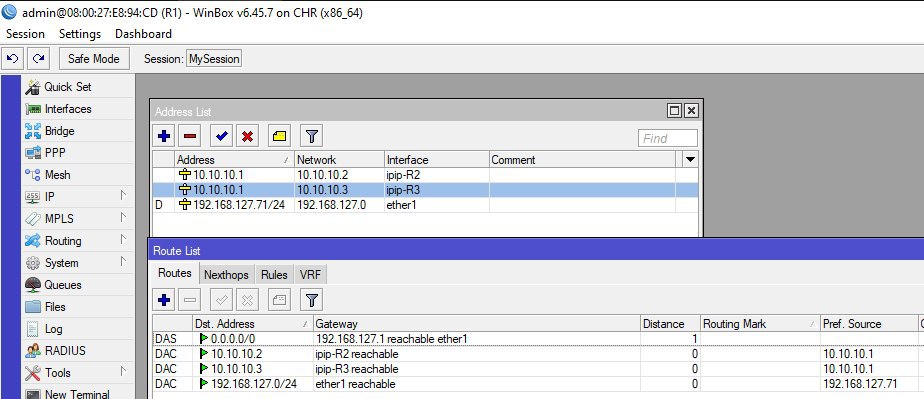Screen dimensions: 924x399
Task: Click the Redo arrow button
Action: [x=38, y=58]
